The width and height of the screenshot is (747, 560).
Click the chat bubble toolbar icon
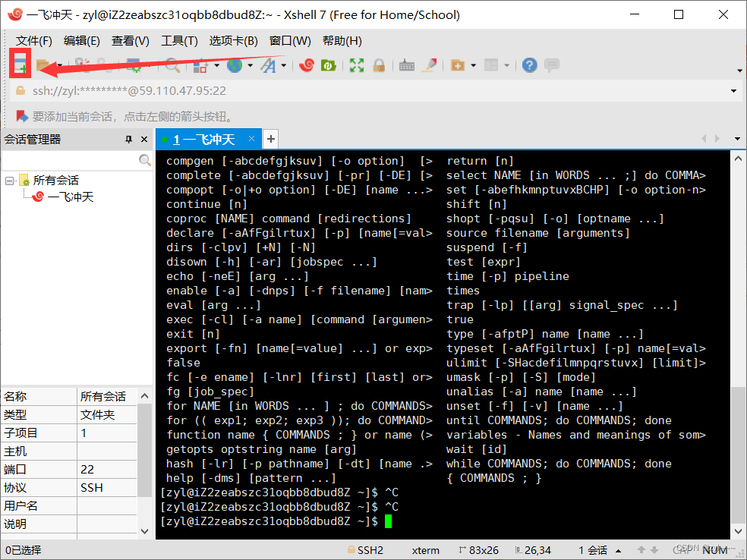click(552, 65)
